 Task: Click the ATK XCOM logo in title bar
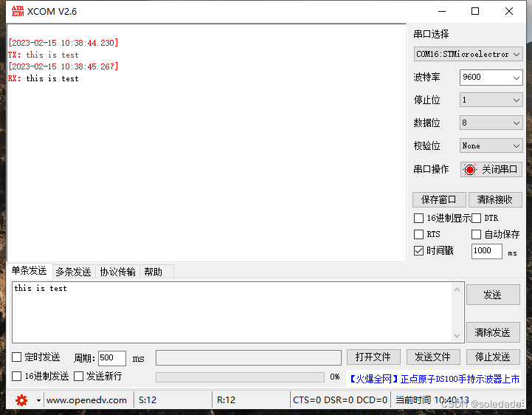click(x=18, y=11)
